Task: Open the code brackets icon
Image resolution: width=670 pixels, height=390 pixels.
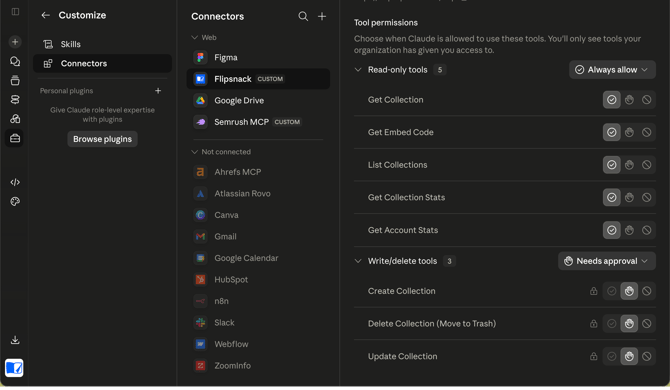Action: pos(15,182)
